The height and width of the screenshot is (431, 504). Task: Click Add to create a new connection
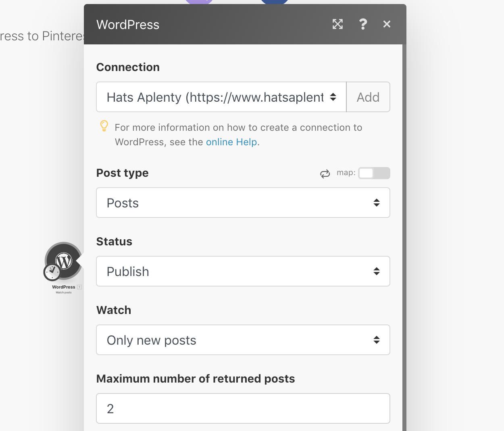[x=368, y=97]
